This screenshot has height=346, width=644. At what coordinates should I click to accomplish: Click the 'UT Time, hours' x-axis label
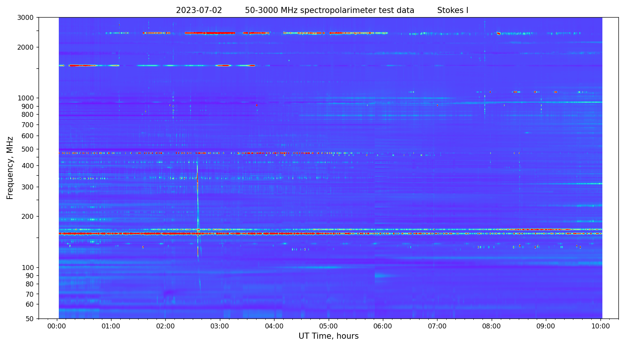coord(328,336)
